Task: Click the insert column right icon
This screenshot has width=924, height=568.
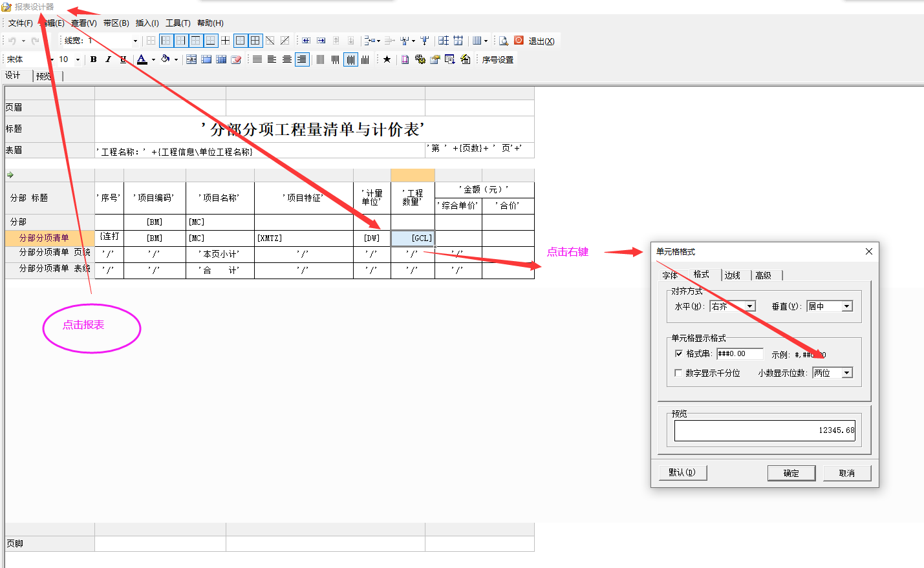Action: click(x=321, y=41)
